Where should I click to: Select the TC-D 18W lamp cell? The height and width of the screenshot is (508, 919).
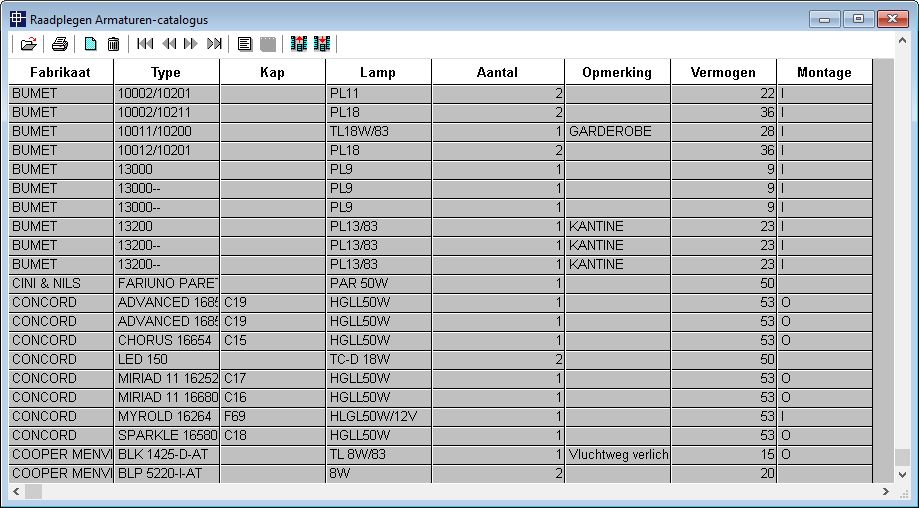click(x=379, y=359)
